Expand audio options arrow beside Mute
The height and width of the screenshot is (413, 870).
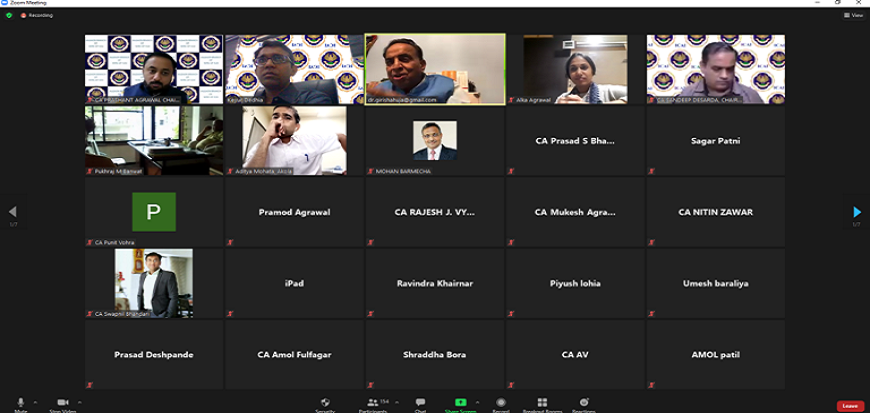click(x=36, y=402)
